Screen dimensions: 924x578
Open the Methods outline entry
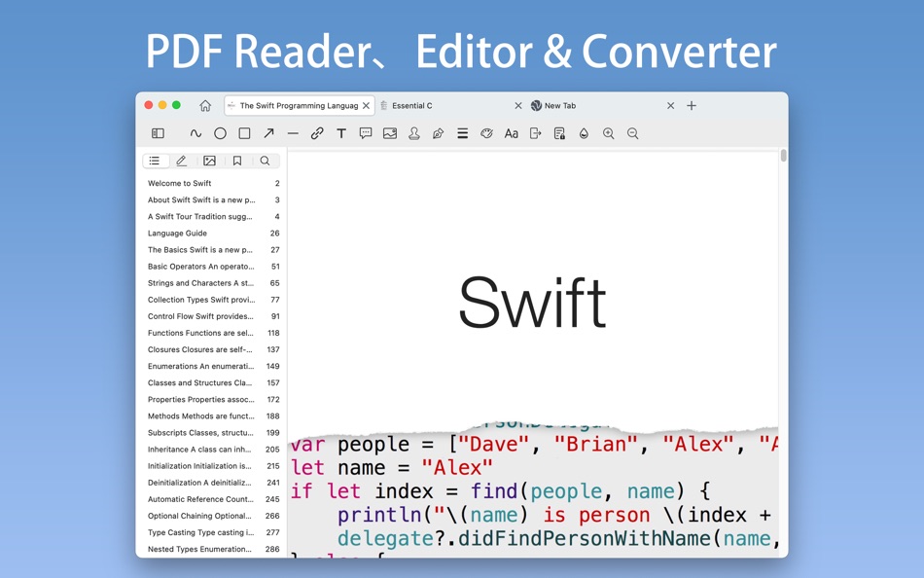[213, 415]
